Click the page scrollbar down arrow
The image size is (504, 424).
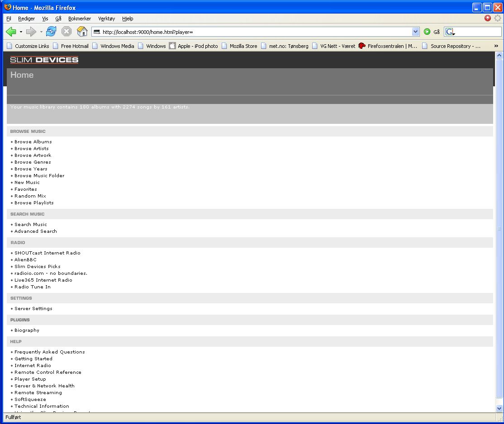click(x=499, y=408)
